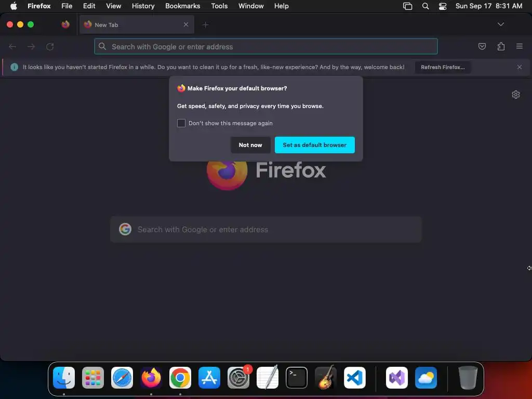This screenshot has width=532, height=399.
Task: Open Control Center in menu bar
Action: tap(443, 6)
